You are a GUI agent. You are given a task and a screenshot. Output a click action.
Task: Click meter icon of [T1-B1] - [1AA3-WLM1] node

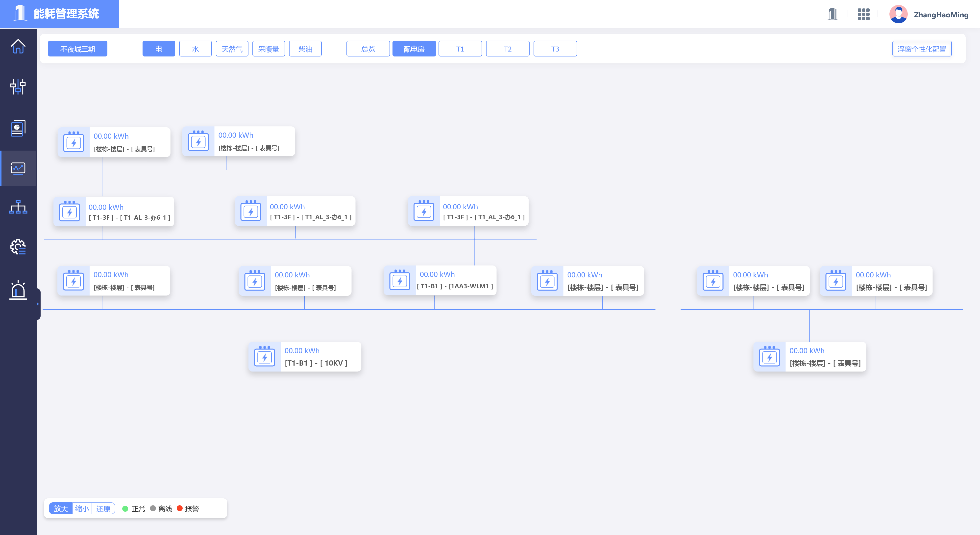(x=400, y=280)
